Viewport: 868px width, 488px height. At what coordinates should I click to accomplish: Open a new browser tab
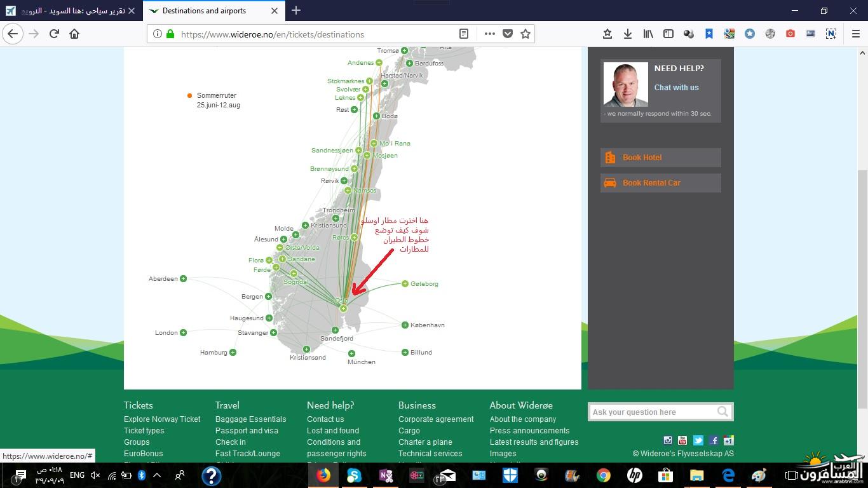coord(296,11)
